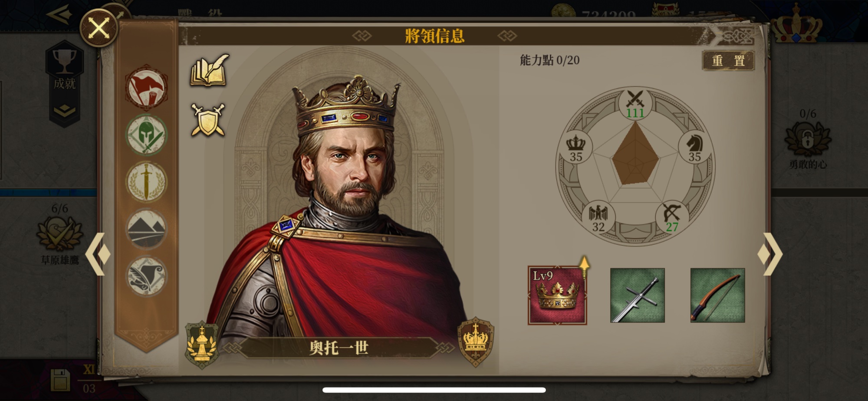Viewport: 868px width, 401px height.
Task: Select the red flag medallion in sidebar
Action: click(146, 88)
